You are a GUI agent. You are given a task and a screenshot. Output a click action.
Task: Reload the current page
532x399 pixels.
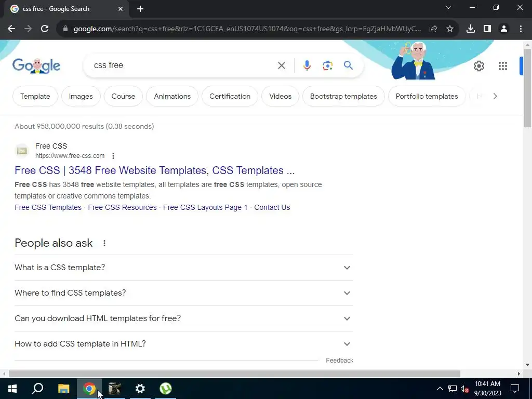click(x=45, y=29)
